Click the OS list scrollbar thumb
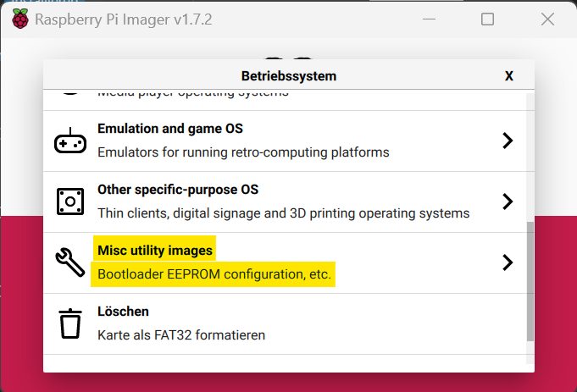This screenshot has height=392, width=577. tap(530, 281)
